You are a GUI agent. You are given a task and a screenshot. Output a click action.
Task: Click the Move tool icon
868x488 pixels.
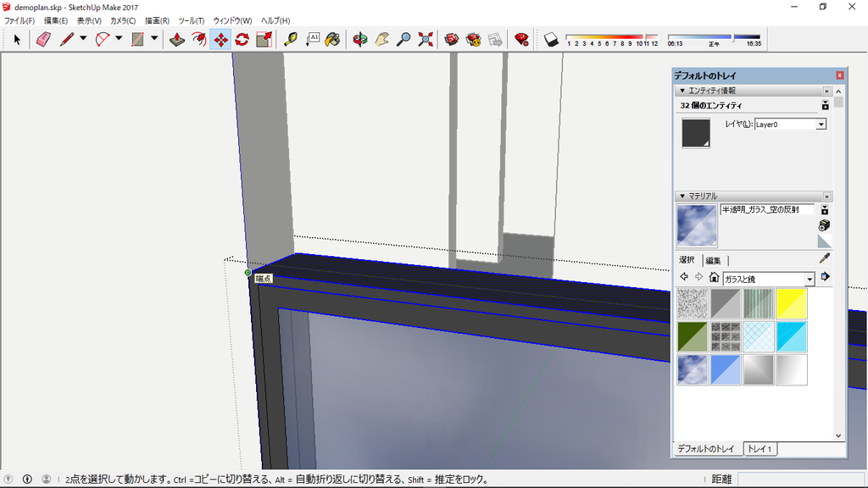[220, 40]
